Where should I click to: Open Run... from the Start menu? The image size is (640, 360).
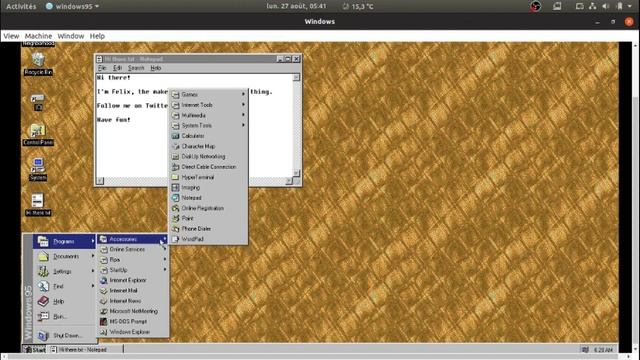coord(64,316)
